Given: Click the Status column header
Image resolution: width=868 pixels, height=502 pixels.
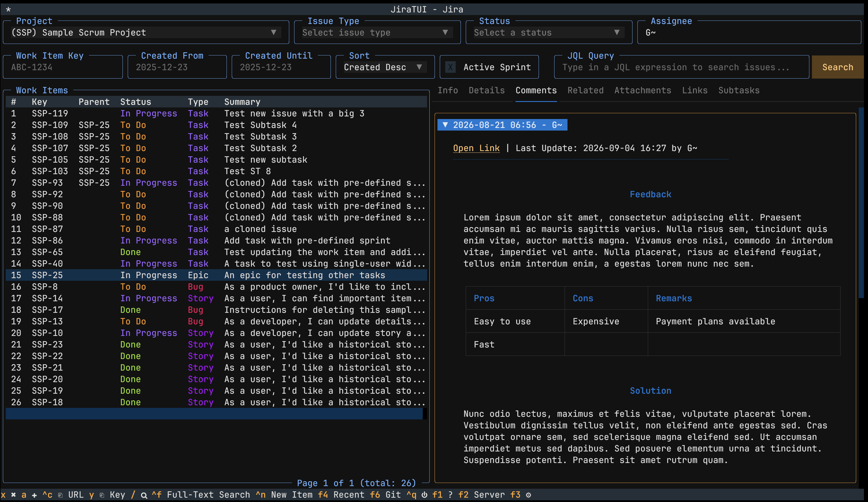Looking at the screenshot, I should coord(135,102).
